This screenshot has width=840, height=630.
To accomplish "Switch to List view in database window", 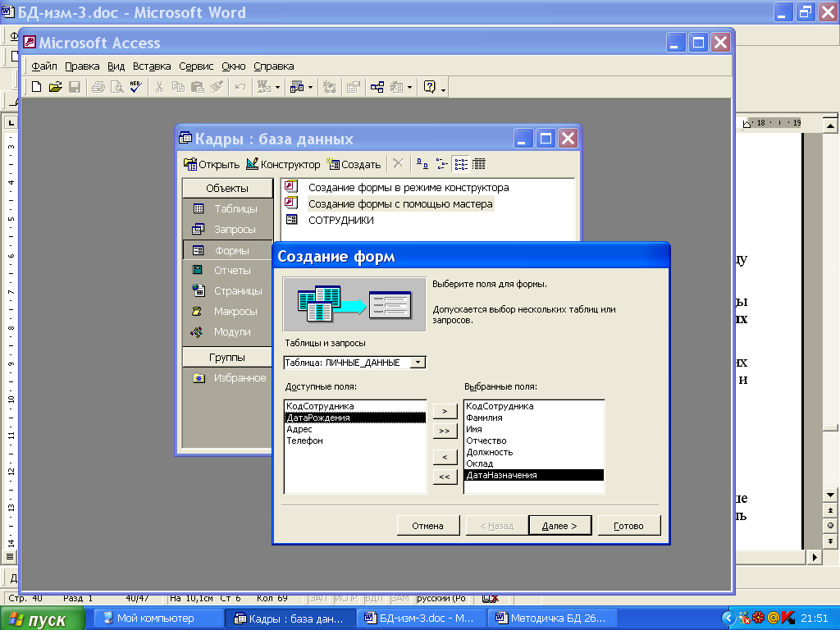I will coord(461,164).
